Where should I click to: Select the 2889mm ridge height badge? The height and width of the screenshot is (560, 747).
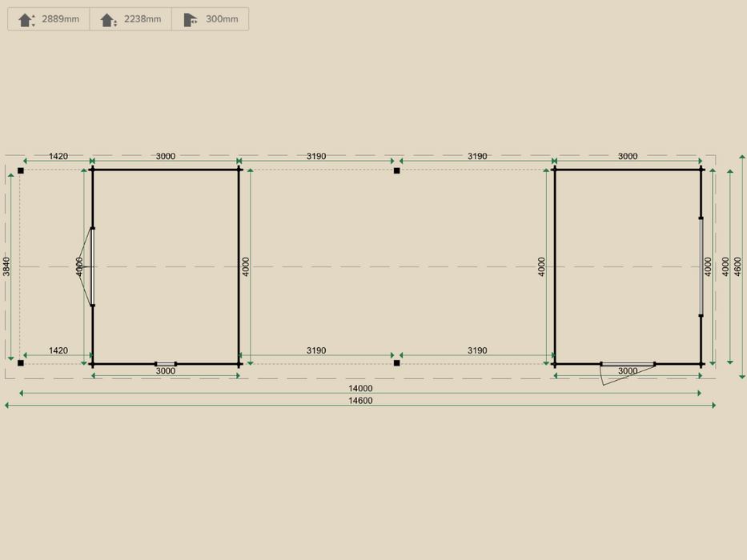pos(50,18)
